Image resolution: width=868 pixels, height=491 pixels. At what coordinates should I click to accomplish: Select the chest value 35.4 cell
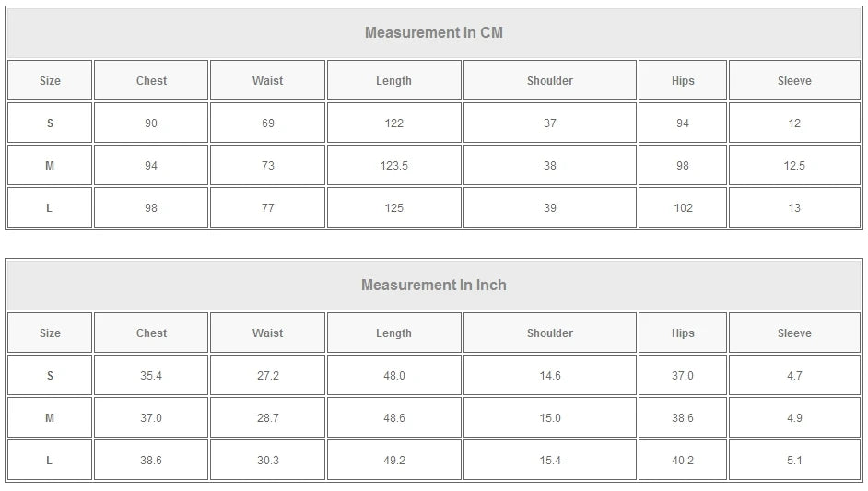151,376
